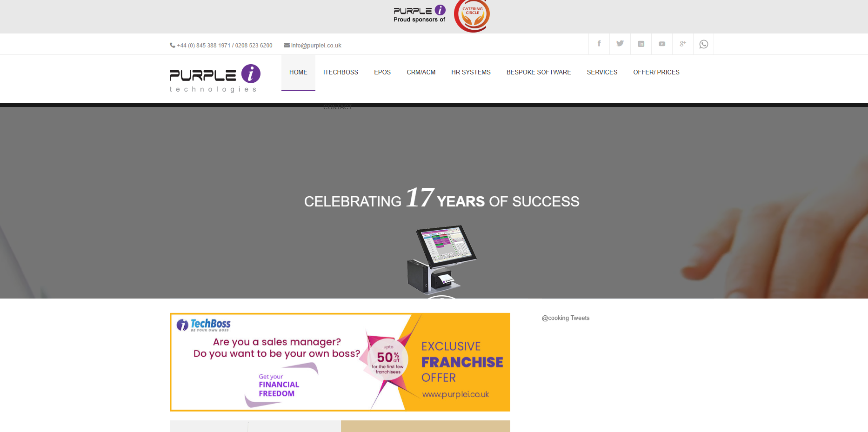Open the CRM/ACM menu item

coord(421,73)
